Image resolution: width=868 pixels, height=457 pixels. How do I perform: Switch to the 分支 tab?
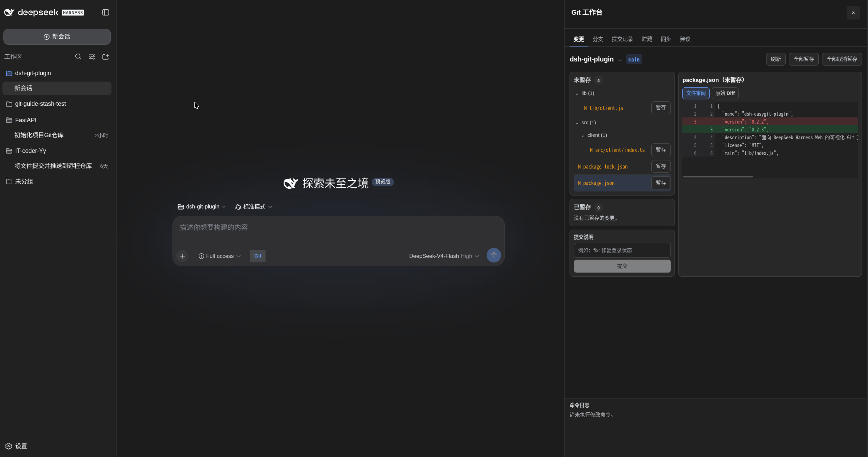coord(598,39)
